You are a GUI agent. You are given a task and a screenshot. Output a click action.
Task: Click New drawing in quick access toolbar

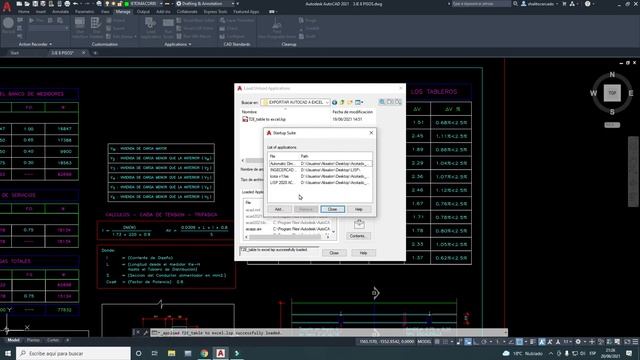(x=19, y=4)
